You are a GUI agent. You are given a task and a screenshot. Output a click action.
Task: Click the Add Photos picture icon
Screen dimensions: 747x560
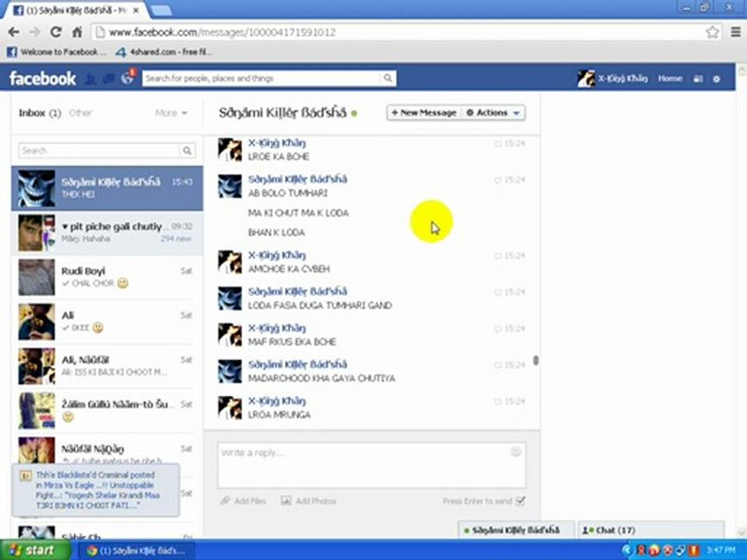pyautogui.click(x=286, y=500)
